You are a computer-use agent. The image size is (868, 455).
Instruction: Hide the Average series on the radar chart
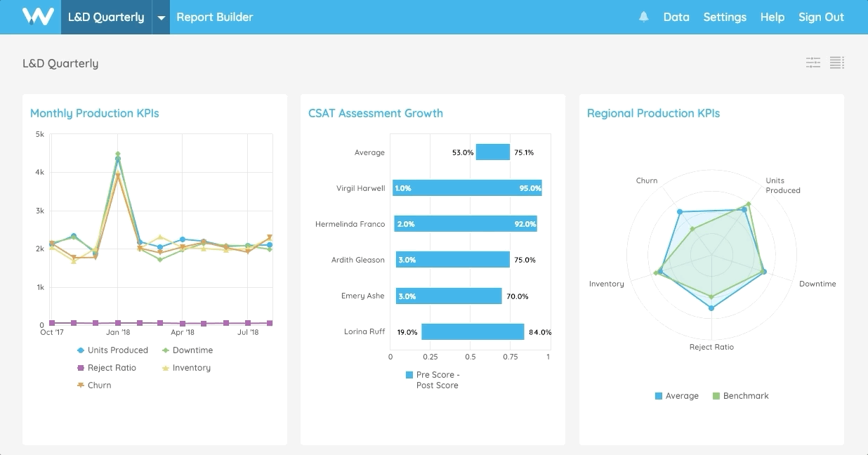pyautogui.click(x=678, y=395)
